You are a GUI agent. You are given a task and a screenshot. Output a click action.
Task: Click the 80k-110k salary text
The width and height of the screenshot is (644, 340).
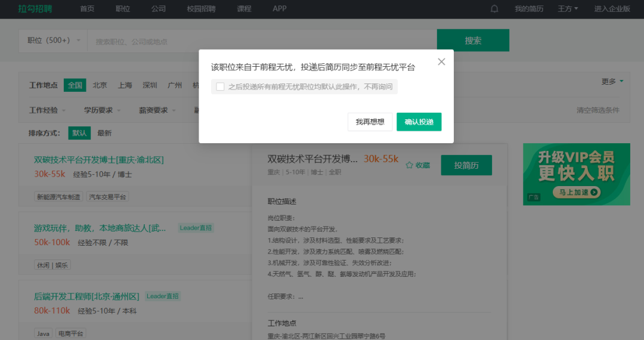pos(52,310)
